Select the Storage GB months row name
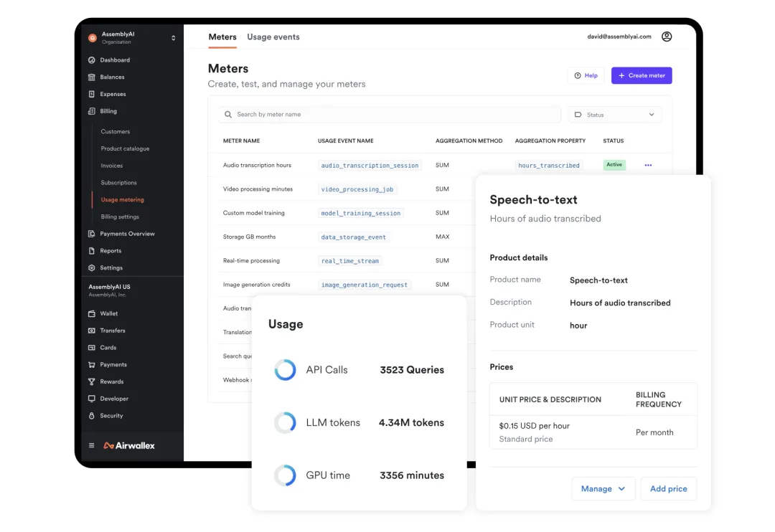Image resolution: width=775 pixels, height=532 pixels. click(249, 237)
